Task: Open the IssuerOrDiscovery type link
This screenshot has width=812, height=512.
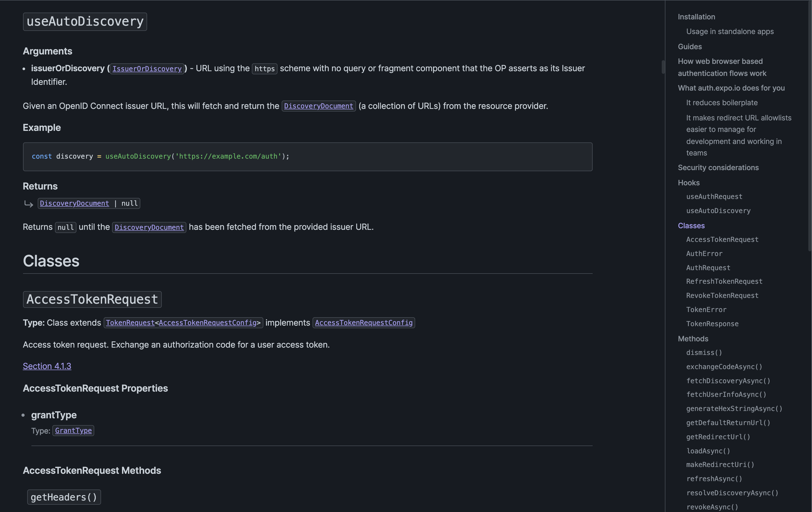Action: click(147, 69)
